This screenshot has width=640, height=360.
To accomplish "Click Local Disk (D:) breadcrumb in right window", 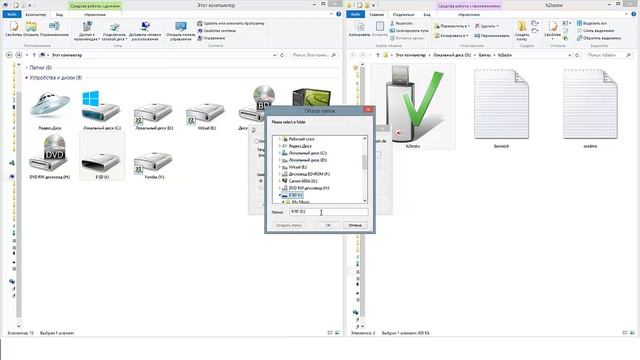I will 452,55.
